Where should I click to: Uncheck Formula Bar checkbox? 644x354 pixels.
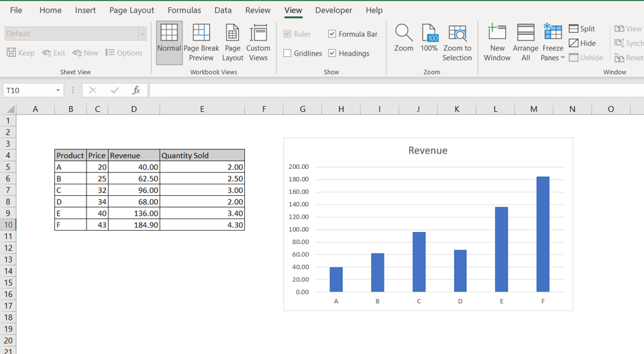(332, 34)
